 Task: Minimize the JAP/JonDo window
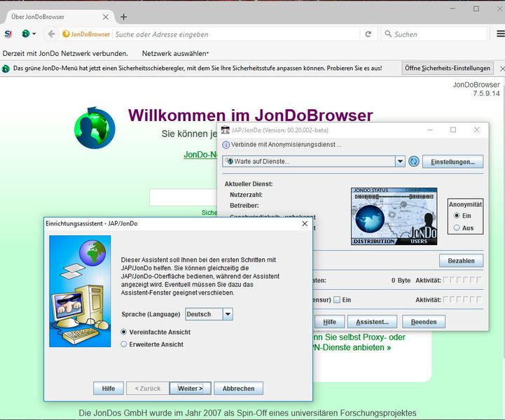(x=430, y=130)
